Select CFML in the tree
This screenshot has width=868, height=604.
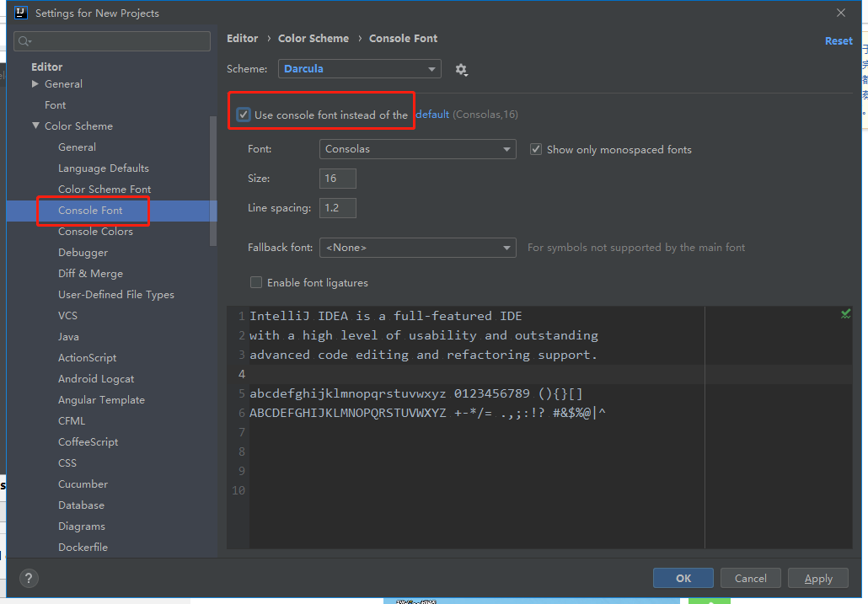pyautogui.click(x=72, y=421)
